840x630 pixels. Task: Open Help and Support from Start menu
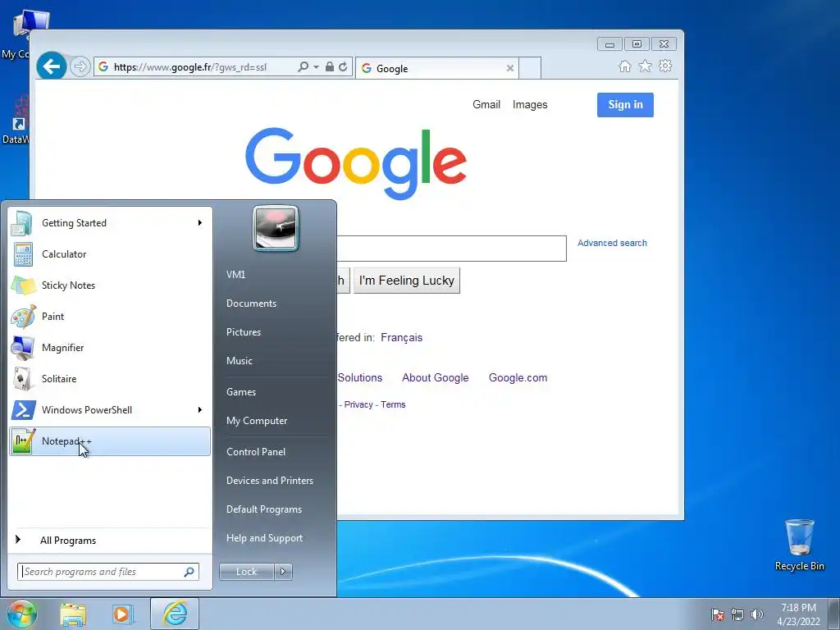click(x=265, y=538)
